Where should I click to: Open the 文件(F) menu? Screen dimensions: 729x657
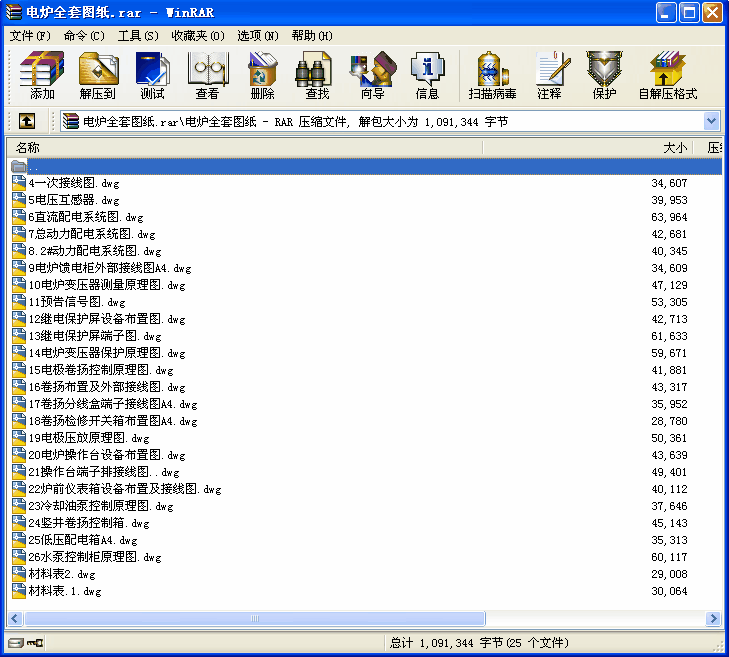(30, 36)
